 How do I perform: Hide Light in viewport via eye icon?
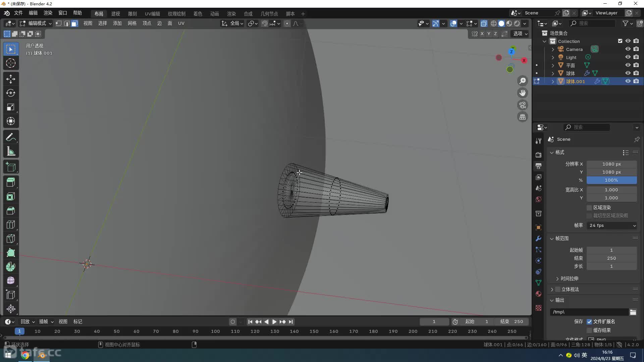tap(628, 57)
